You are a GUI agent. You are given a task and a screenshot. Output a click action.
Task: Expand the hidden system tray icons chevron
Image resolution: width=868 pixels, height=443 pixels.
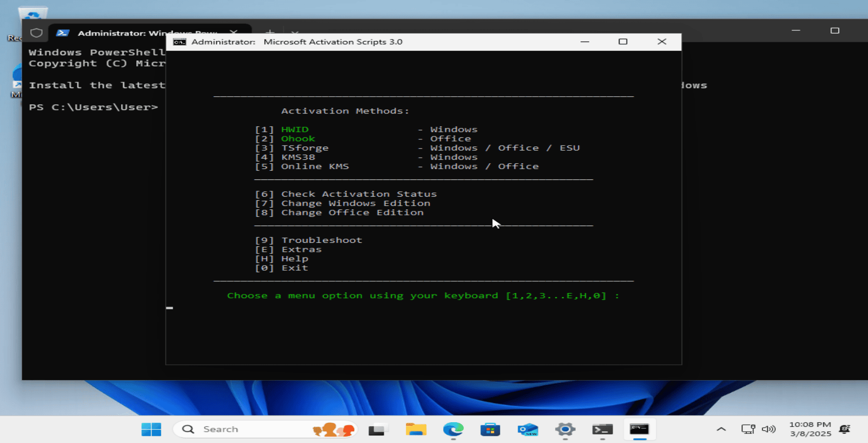[x=721, y=429]
